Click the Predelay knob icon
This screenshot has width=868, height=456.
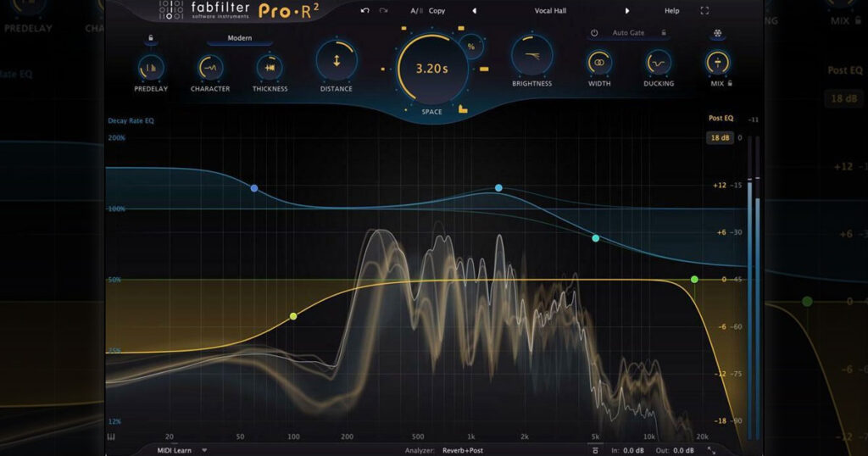coord(151,68)
